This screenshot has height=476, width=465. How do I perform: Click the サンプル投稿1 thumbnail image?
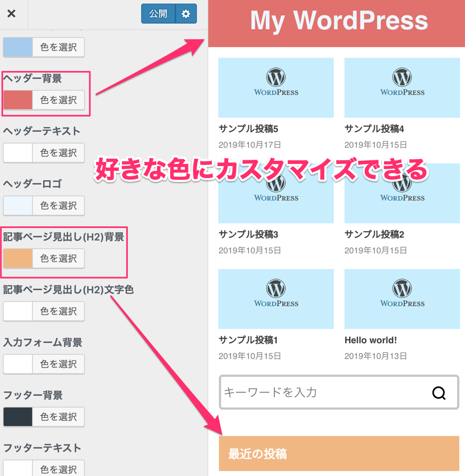[276, 299]
